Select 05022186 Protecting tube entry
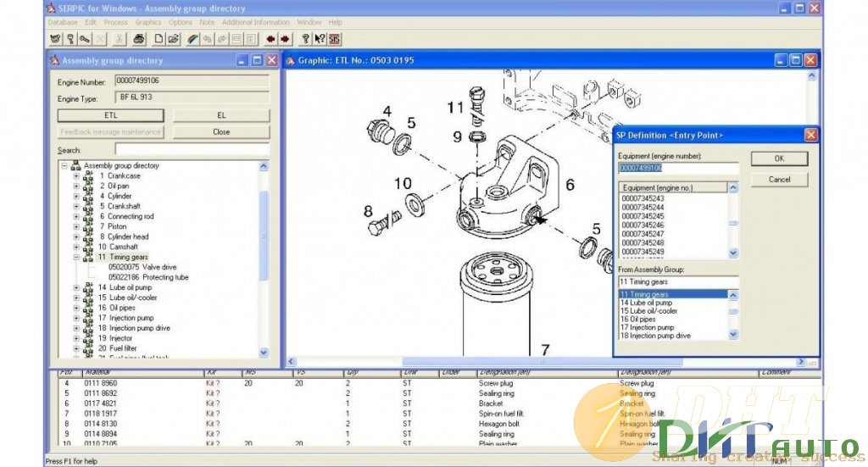 pyautogui.click(x=148, y=277)
